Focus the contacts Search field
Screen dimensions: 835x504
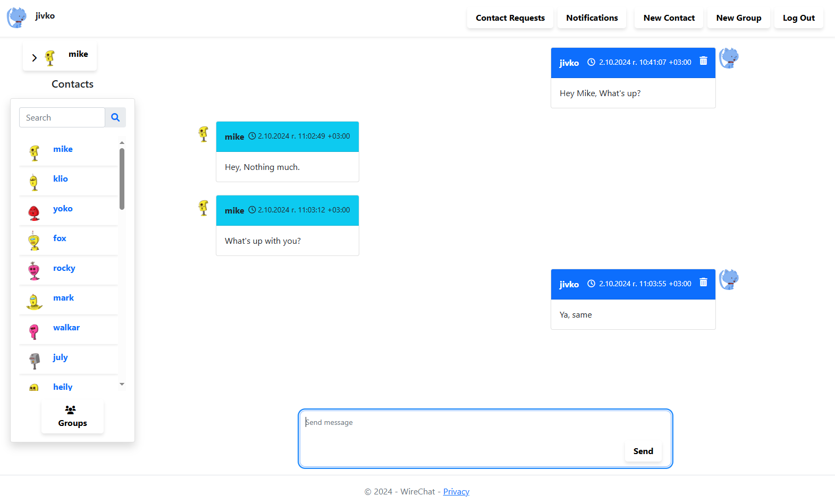tap(62, 117)
